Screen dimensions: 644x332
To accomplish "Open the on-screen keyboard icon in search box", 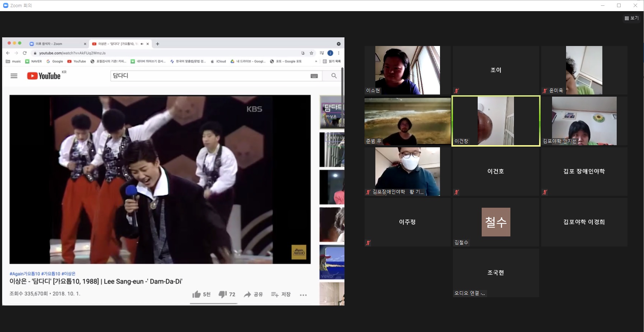I will tap(314, 76).
